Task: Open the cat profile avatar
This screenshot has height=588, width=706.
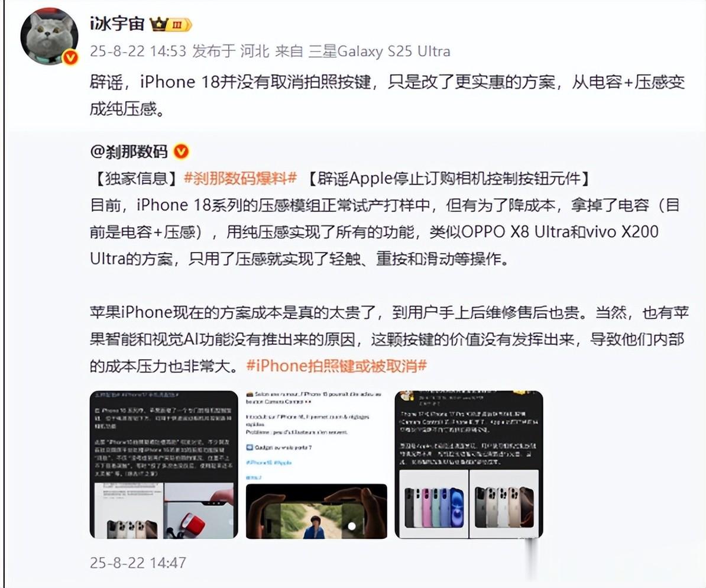Action: click(x=50, y=37)
